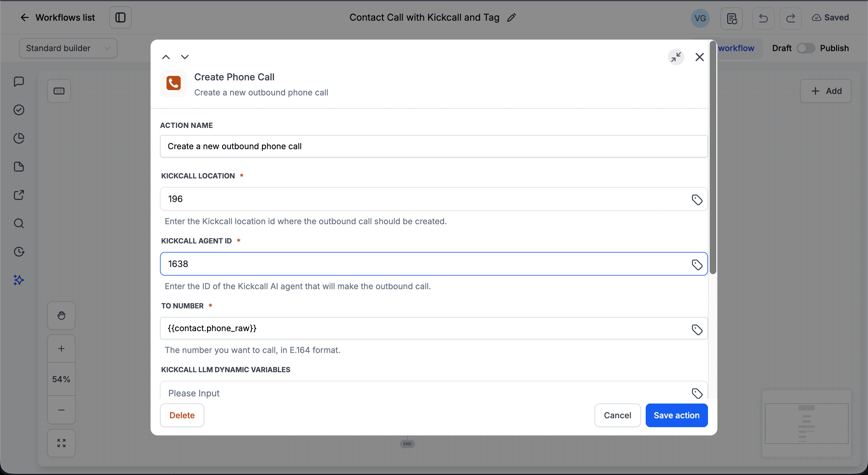Open custom values tag for Kickcall Location

(697, 200)
